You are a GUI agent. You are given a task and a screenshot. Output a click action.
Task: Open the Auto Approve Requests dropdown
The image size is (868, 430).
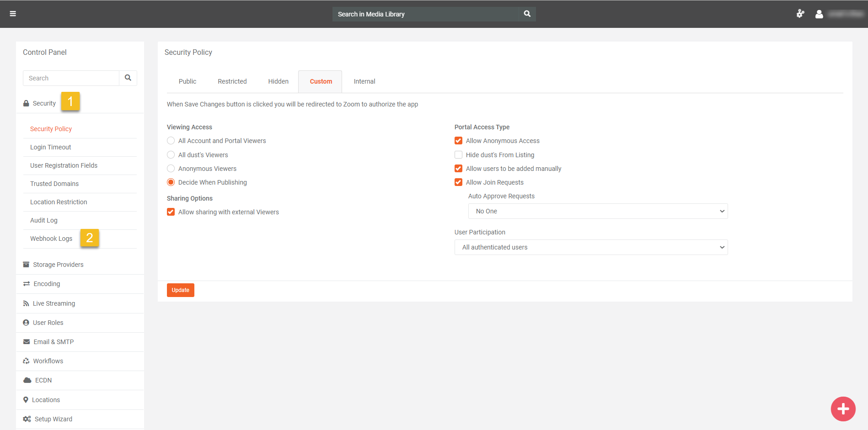[598, 211]
